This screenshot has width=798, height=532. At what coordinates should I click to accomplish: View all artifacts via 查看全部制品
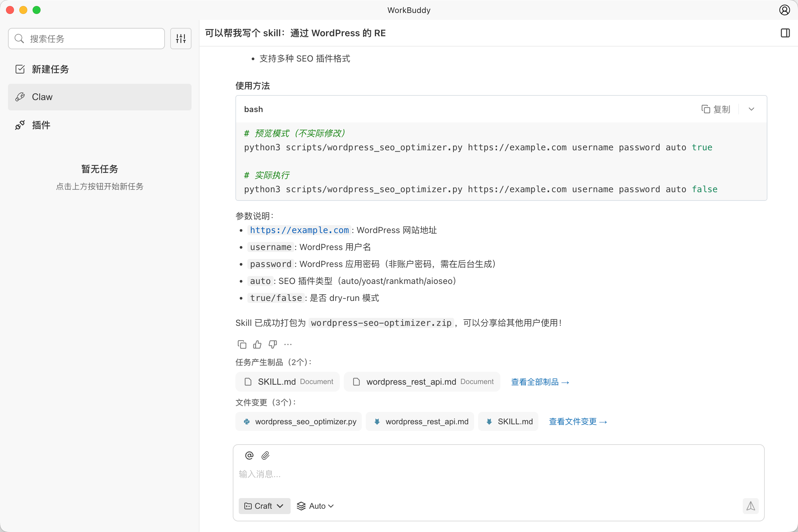[x=540, y=382]
